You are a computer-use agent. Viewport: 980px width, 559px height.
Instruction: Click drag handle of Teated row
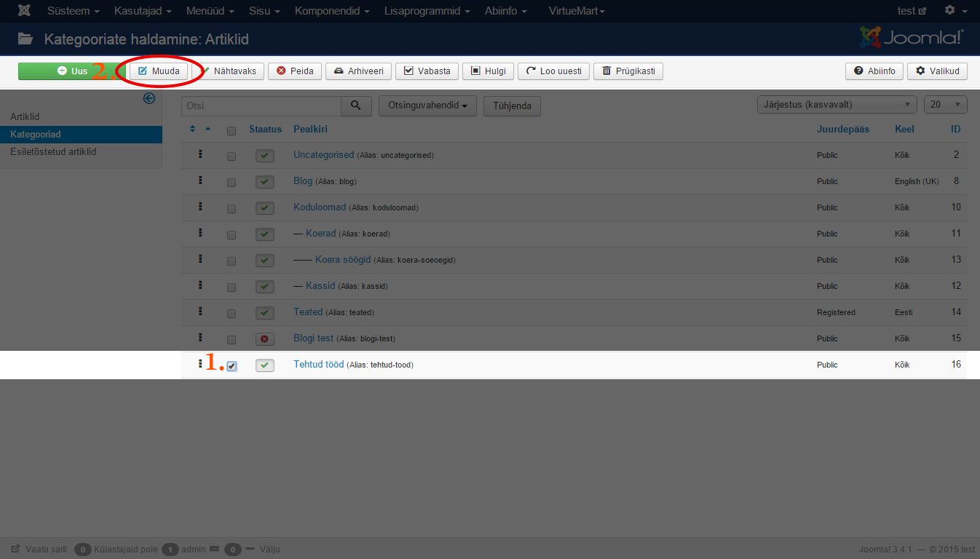tap(200, 312)
